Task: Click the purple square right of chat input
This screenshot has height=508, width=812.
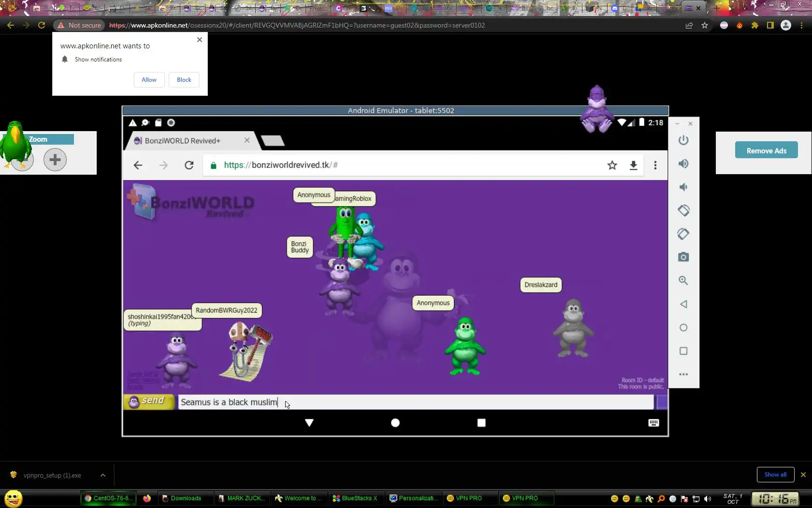Action: coord(662,402)
